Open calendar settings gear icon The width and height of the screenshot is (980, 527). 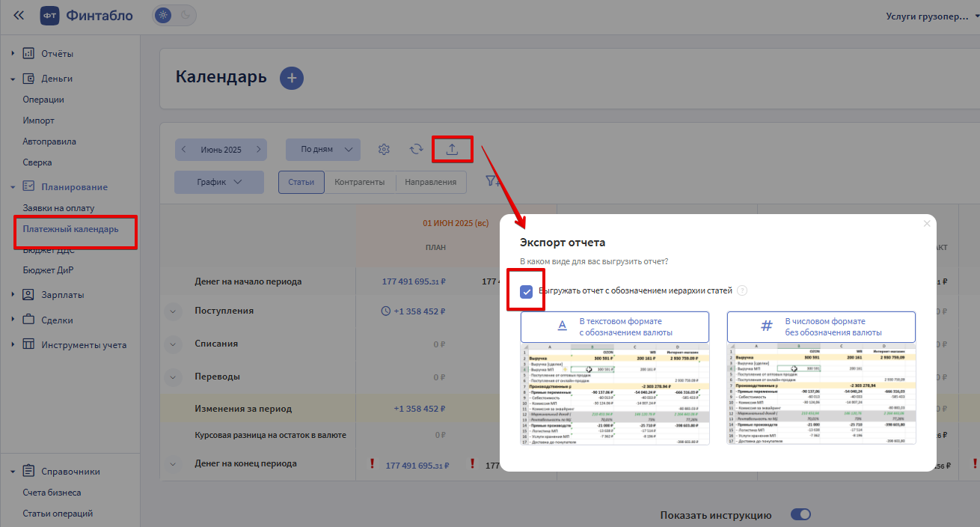[x=385, y=150]
